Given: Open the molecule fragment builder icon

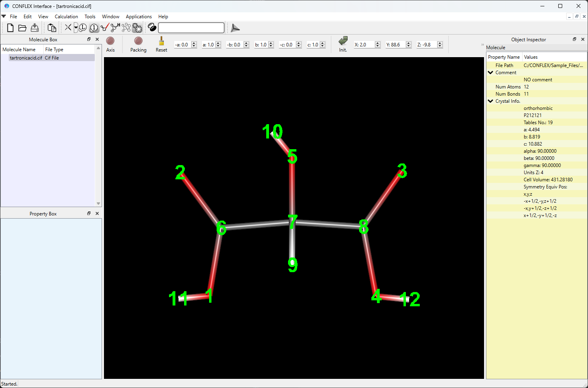Looking at the screenshot, I should click(x=126, y=27).
